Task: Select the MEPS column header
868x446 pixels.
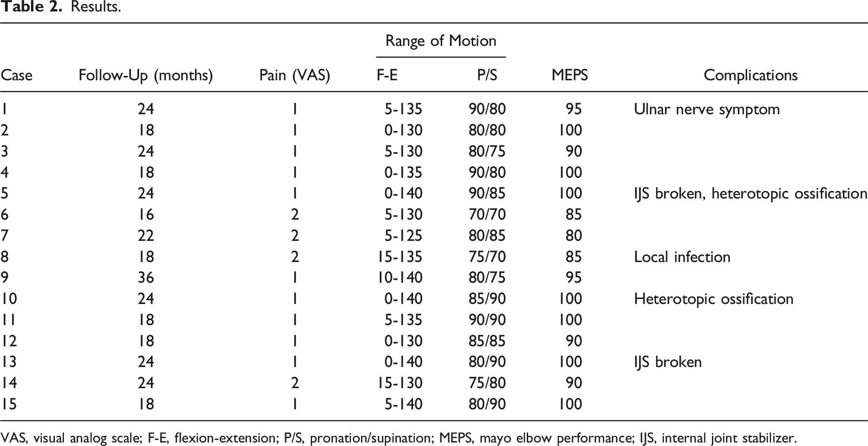Action: pos(570,75)
